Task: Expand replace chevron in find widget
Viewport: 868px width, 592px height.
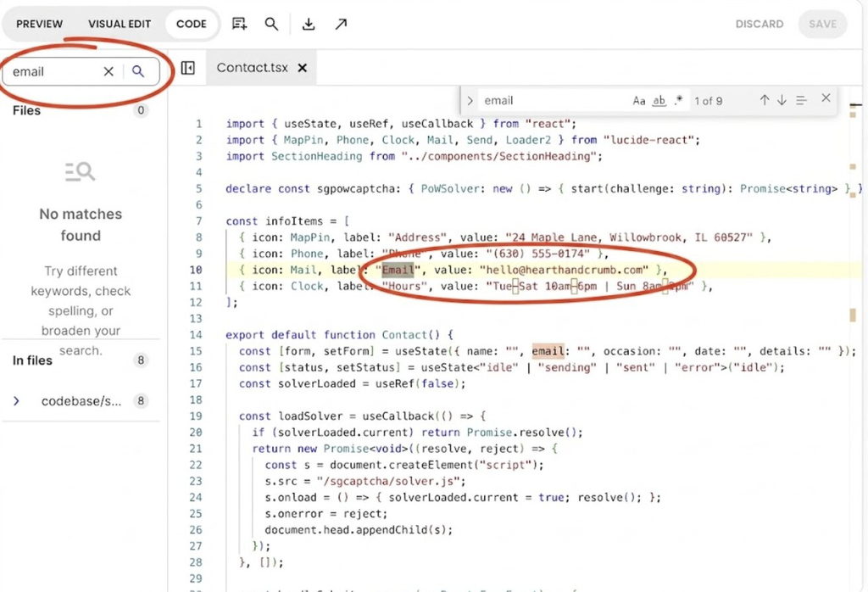Action: (x=470, y=101)
